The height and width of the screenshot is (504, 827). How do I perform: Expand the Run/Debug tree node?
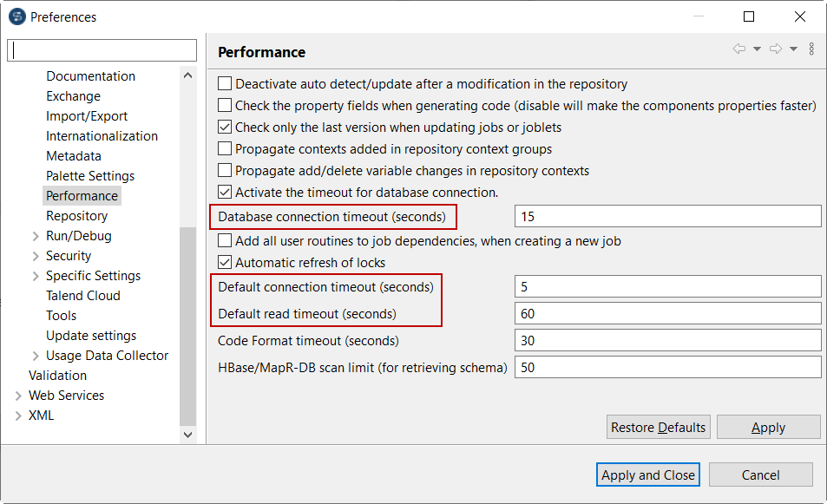(x=36, y=236)
